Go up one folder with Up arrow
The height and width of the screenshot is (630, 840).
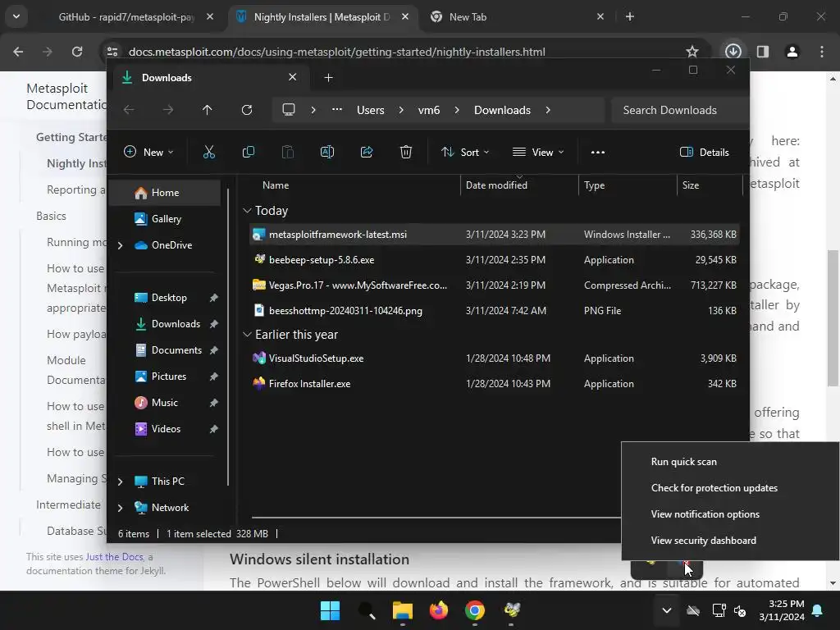(208, 110)
